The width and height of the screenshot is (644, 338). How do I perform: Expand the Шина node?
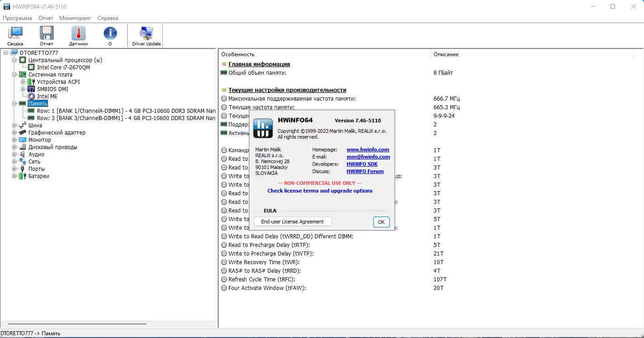click(x=14, y=125)
